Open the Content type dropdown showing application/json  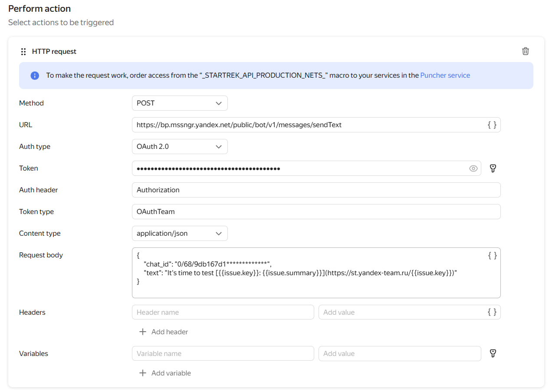pos(180,234)
